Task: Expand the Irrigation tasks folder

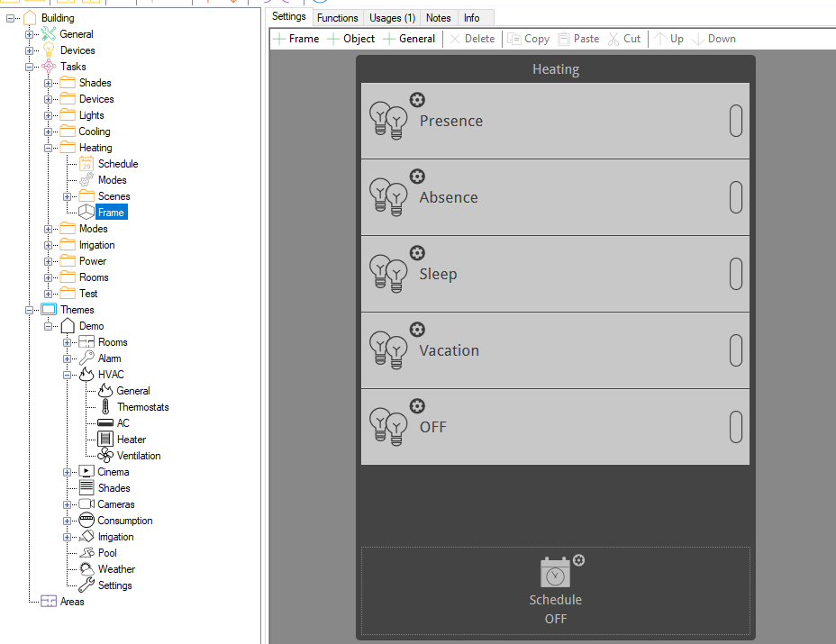Action: coord(49,245)
